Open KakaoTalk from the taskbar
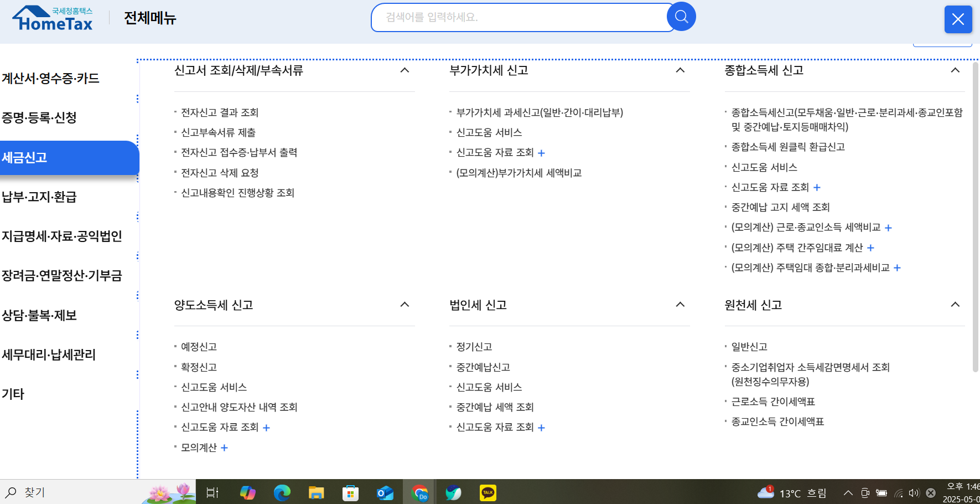Viewport: 980px width, 504px height. [488, 492]
